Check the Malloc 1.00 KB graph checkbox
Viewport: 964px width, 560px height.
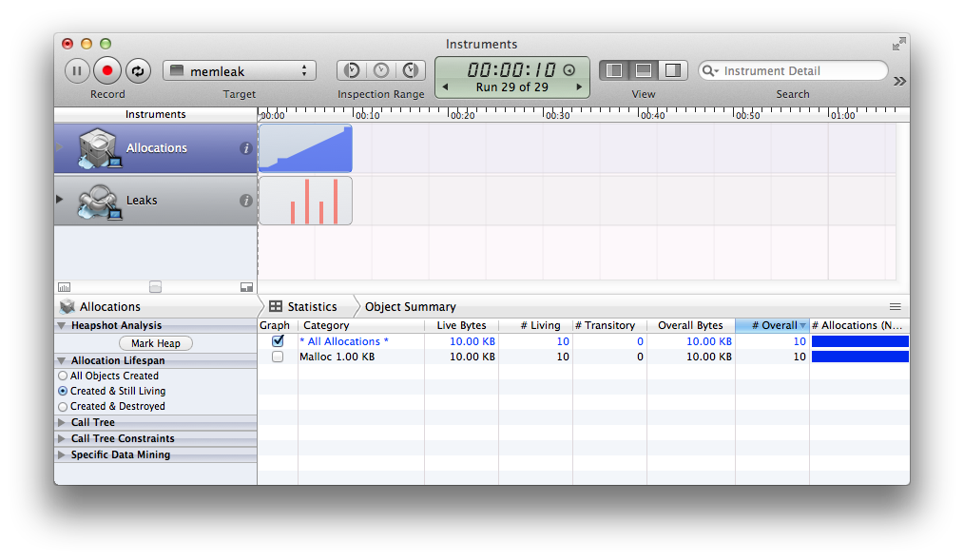click(278, 357)
